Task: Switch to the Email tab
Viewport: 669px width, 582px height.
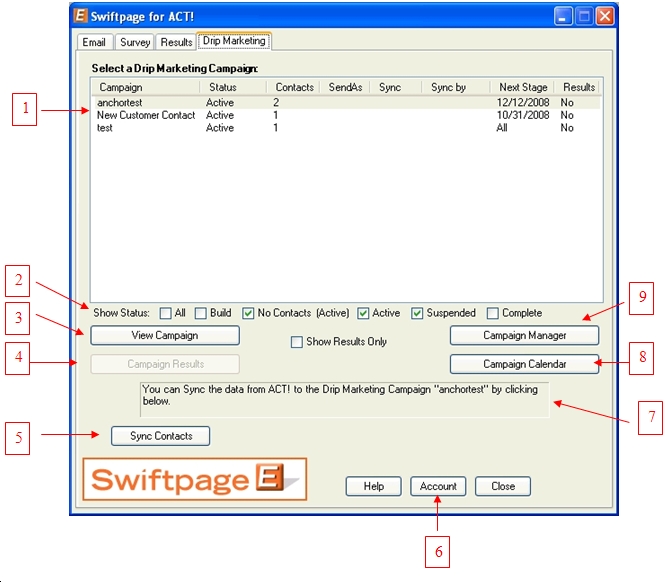Action: click(x=93, y=42)
